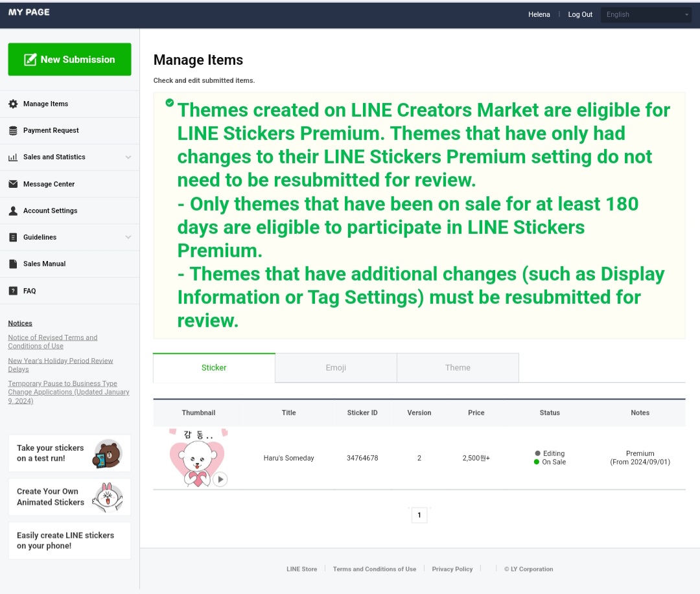Click the Thumbnail column header

pyautogui.click(x=199, y=413)
